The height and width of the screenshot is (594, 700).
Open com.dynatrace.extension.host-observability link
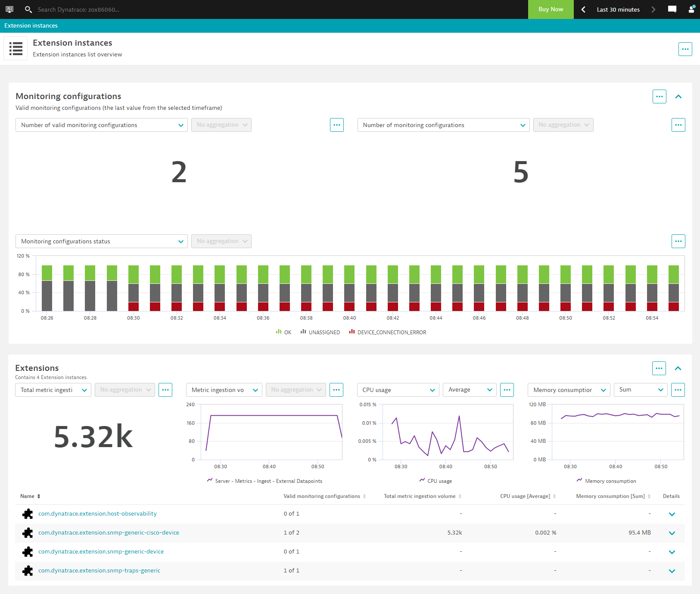pos(97,513)
